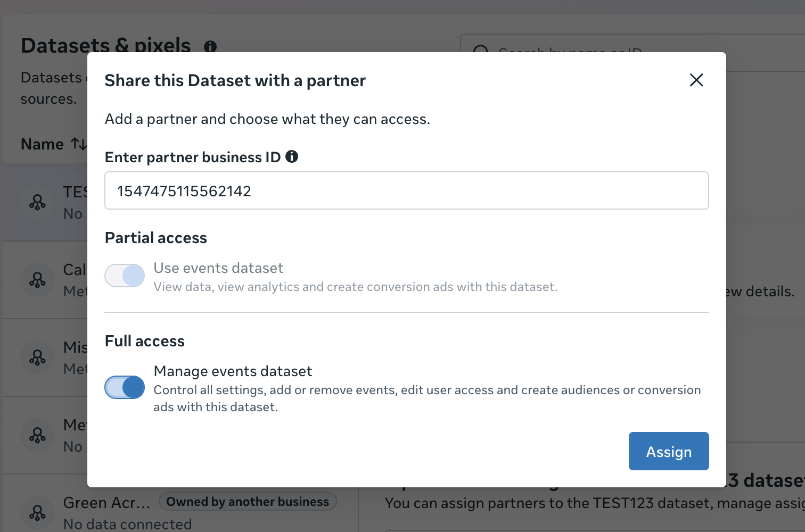Toggle Use events dataset switch
This screenshot has height=532, width=805.
click(125, 276)
